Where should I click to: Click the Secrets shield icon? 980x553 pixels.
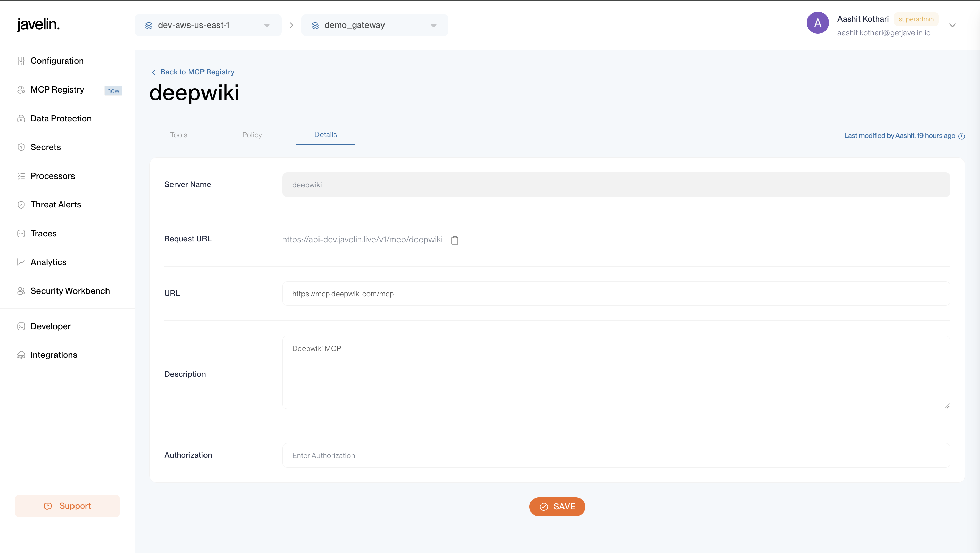pyautogui.click(x=21, y=147)
